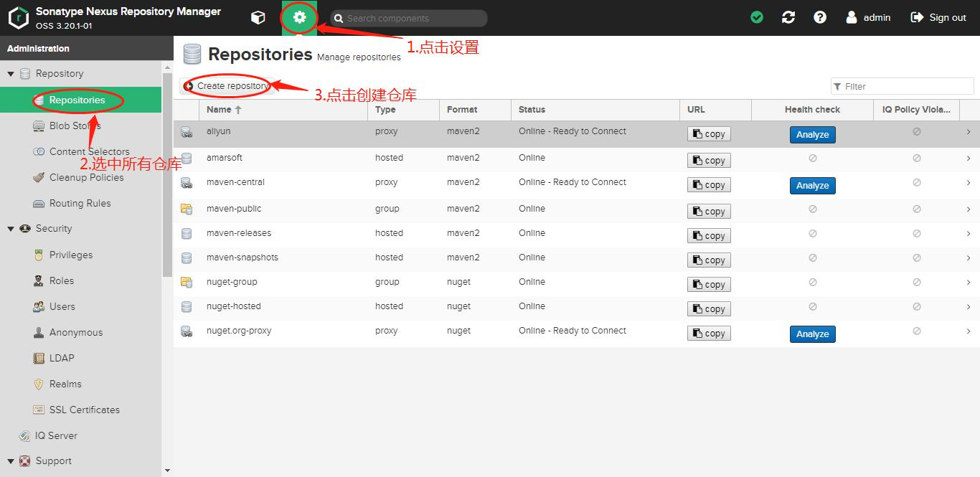Click Analyze button for aliyun
The height and width of the screenshot is (477, 980).
coord(812,134)
